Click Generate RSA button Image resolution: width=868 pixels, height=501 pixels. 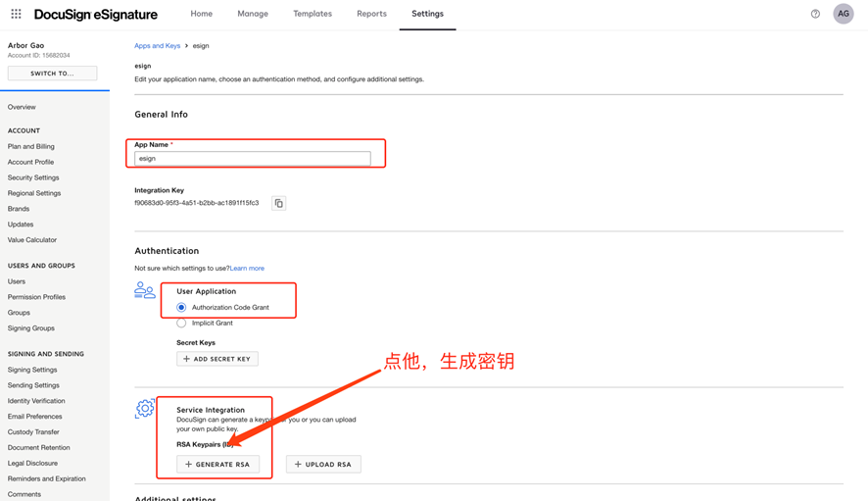pos(217,465)
